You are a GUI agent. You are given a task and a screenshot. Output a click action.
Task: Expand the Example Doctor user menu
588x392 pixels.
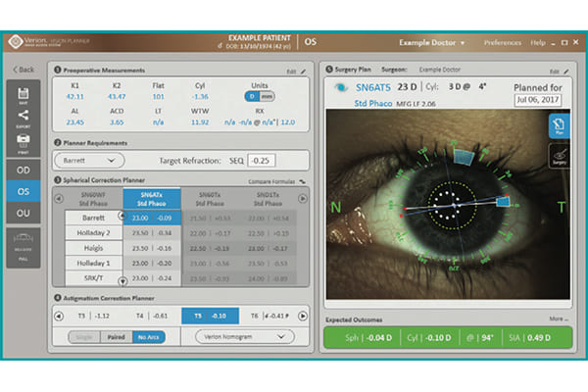coord(432,43)
